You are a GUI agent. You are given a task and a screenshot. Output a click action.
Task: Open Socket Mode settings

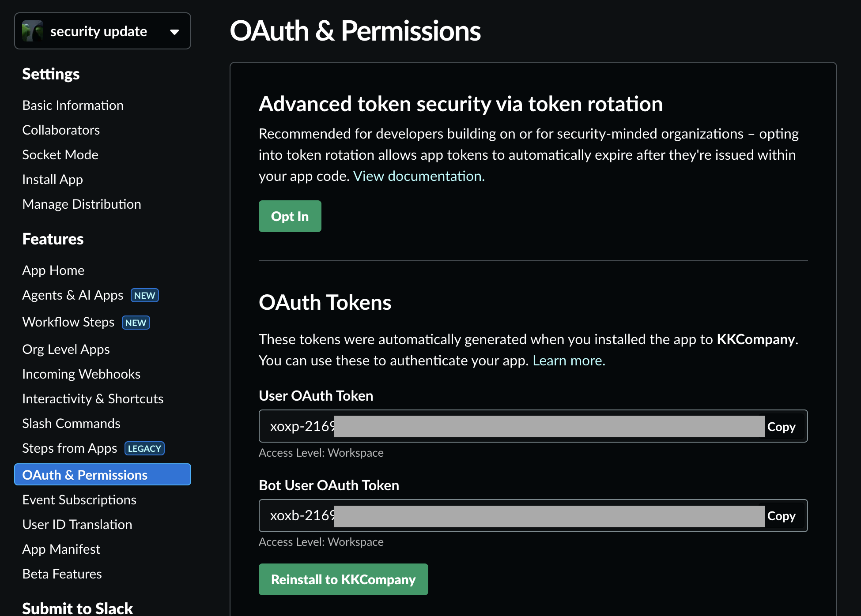coord(60,155)
